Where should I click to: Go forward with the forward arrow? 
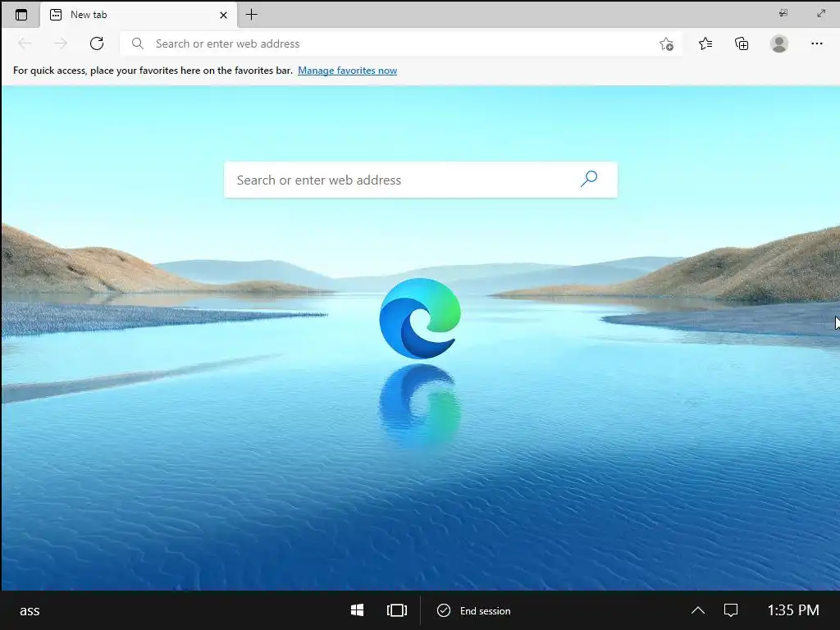[61, 43]
